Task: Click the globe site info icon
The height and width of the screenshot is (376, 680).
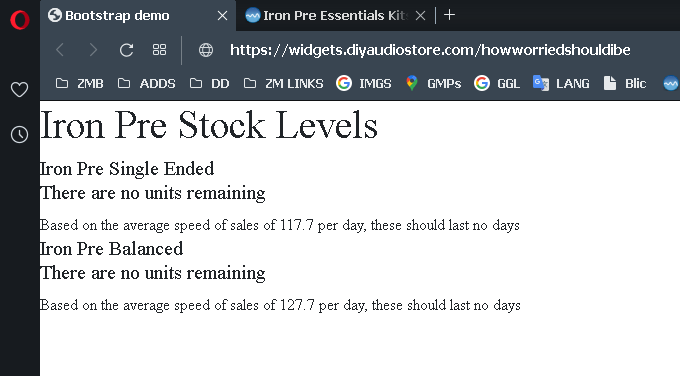Action: (x=206, y=50)
